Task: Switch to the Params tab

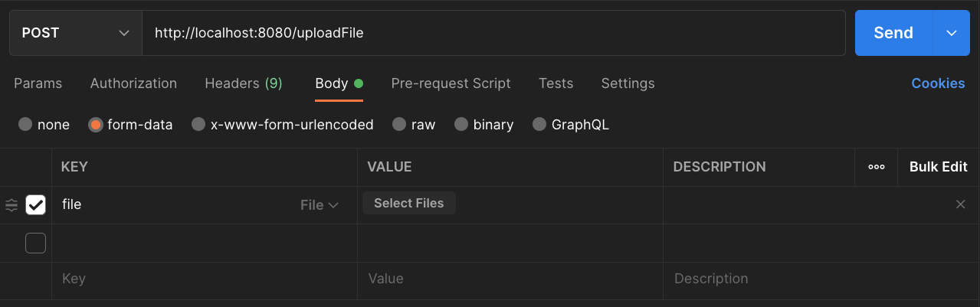Action: click(x=38, y=83)
